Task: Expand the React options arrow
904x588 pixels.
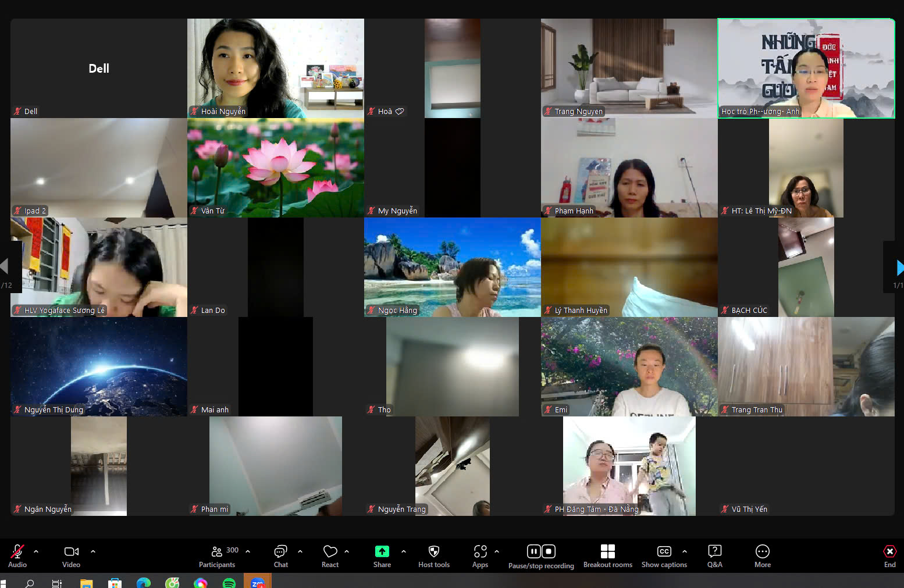Action: (347, 551)
